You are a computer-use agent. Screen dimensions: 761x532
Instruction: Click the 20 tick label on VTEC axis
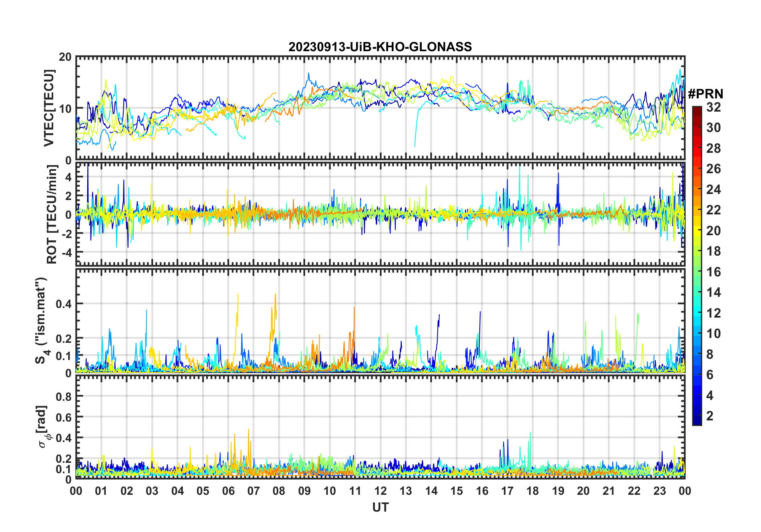click(x=65, y=57)
